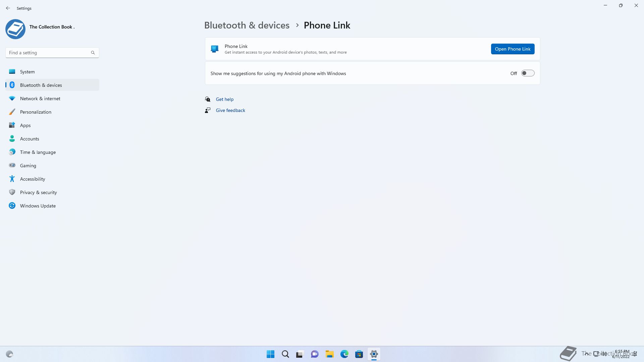Open Gaming settings
The width and height of the screenshot is (644, 362).
tap(28, 166)
